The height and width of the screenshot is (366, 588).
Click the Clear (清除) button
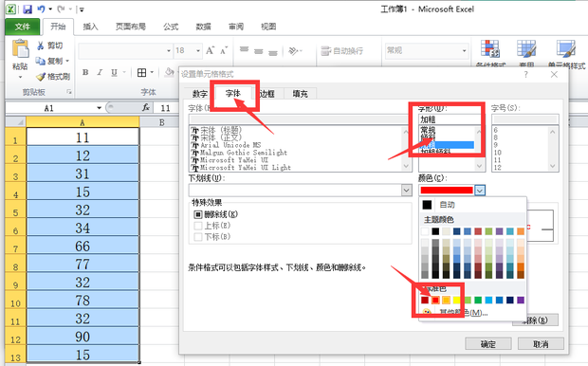pyautogui.click(x=536, y=320)
